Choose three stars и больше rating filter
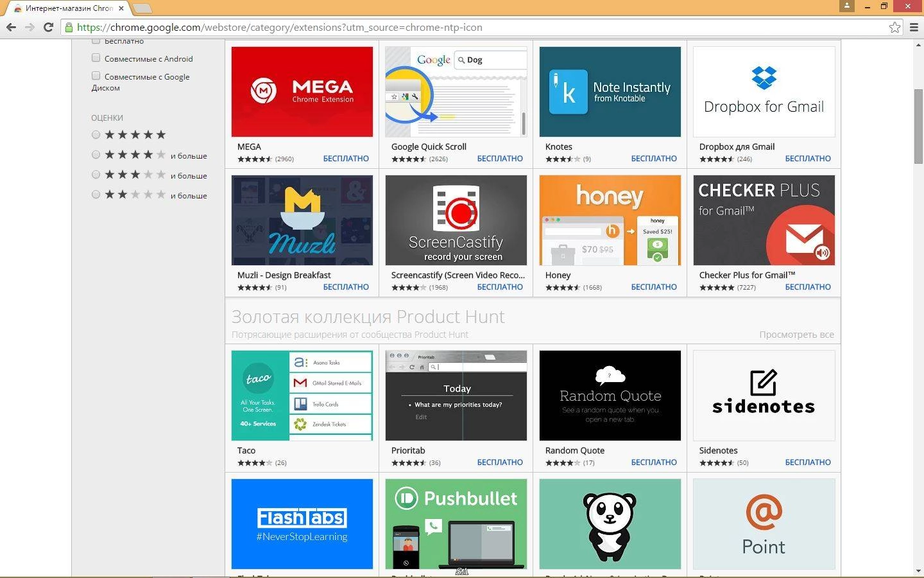Screen dimensions: 924x578 (96, 174)
